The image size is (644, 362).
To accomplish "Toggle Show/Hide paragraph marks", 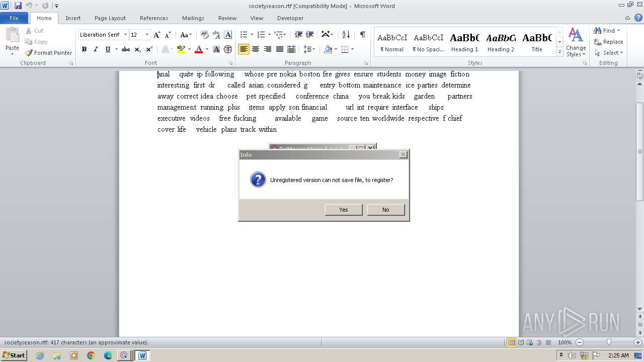I will pyautogui.click(x=362, y=35).
